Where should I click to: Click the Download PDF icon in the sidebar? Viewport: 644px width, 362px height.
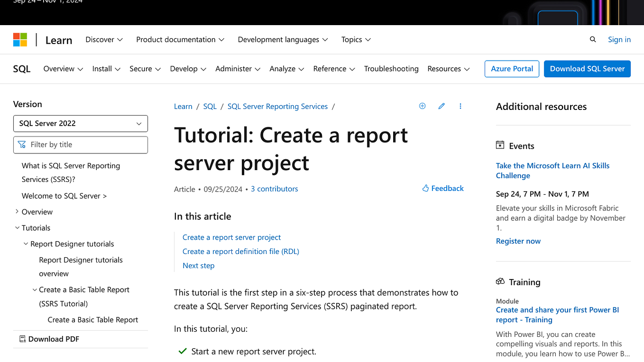[x=22, y=339]
